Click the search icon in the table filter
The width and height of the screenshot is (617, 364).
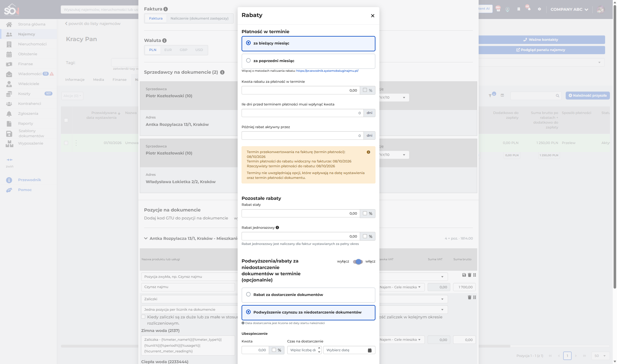[x=557, y=96]
